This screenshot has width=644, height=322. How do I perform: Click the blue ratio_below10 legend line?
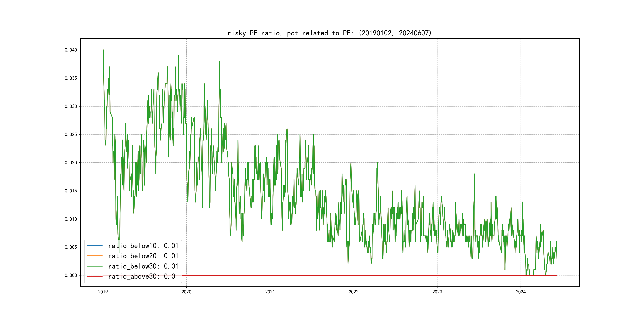point(94,246)
